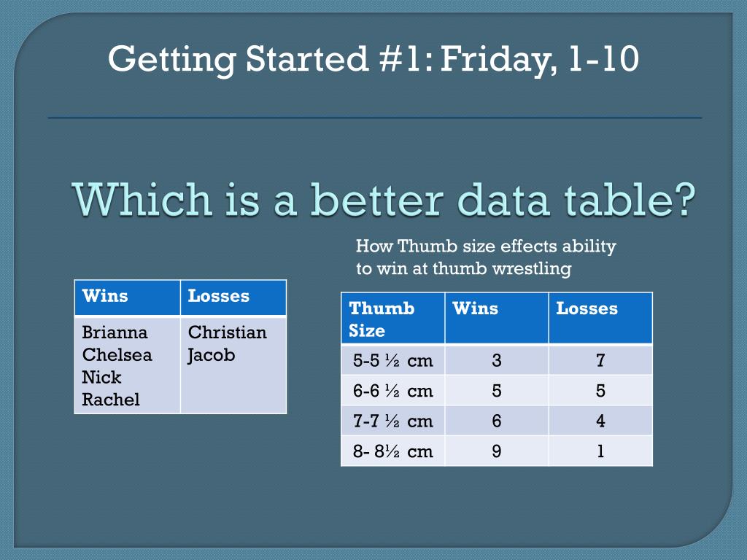This screenshot has width=747, height=560.
Task: Click the 8- 8½ cm row label
Action: 393,451
